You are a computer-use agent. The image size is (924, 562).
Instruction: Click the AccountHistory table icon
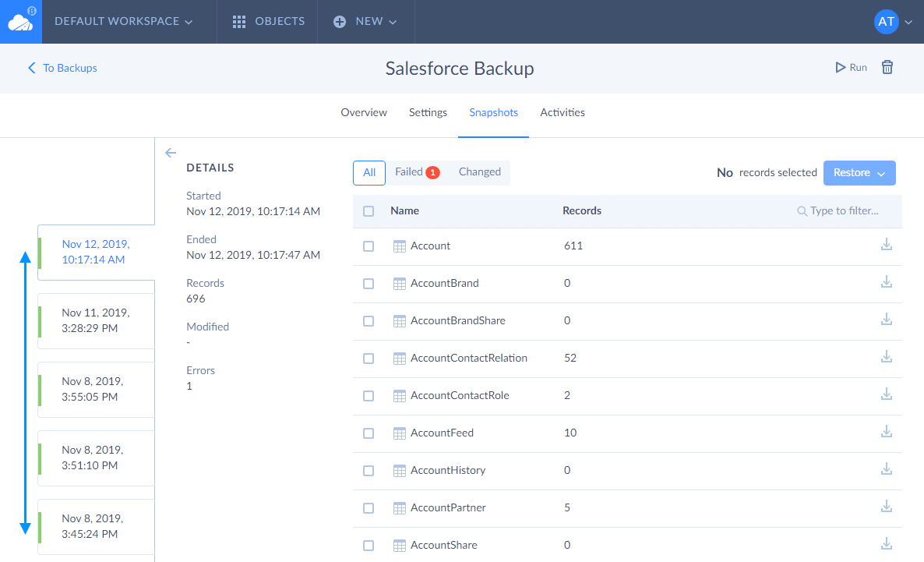pyautogui.click(x=400, y=471)
